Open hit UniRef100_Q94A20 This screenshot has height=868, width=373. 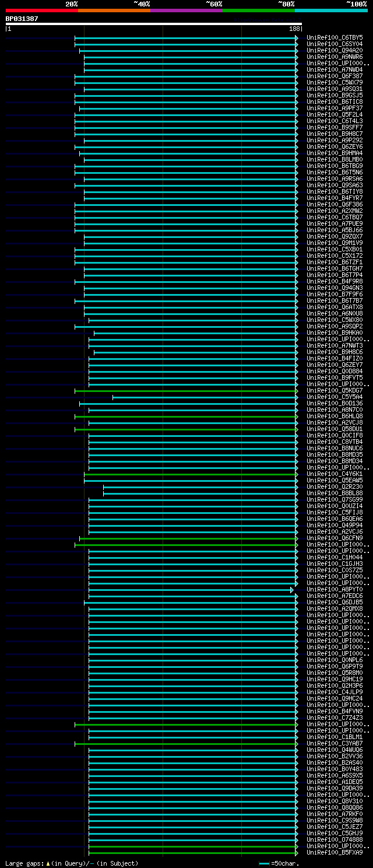(x=335, y=51)
